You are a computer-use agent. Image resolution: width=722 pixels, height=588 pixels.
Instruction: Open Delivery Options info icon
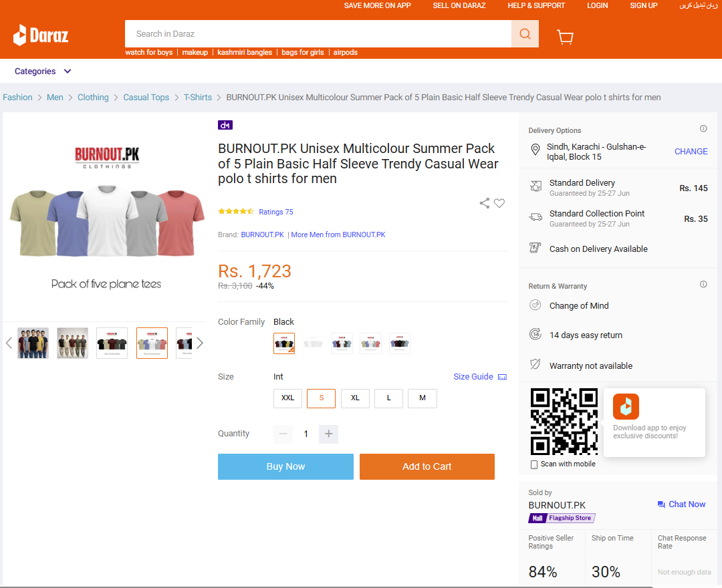point(703,129)
